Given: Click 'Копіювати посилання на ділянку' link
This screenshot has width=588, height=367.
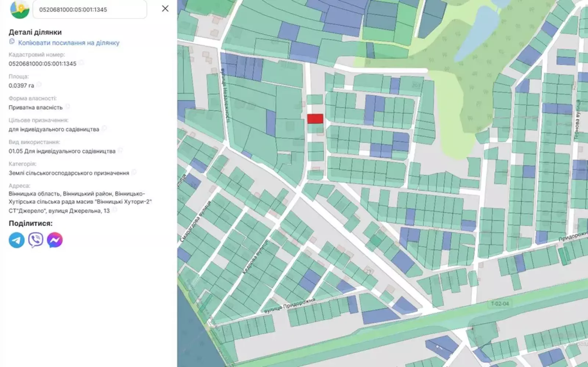Looking at the screenshot, I should pyautogui.click(x=69, y=43).
